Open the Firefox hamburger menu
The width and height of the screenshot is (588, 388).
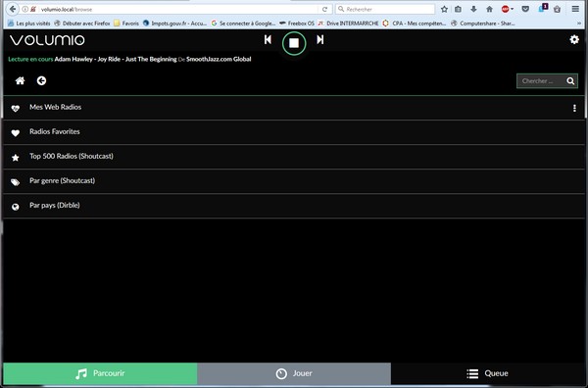point(575,9)
